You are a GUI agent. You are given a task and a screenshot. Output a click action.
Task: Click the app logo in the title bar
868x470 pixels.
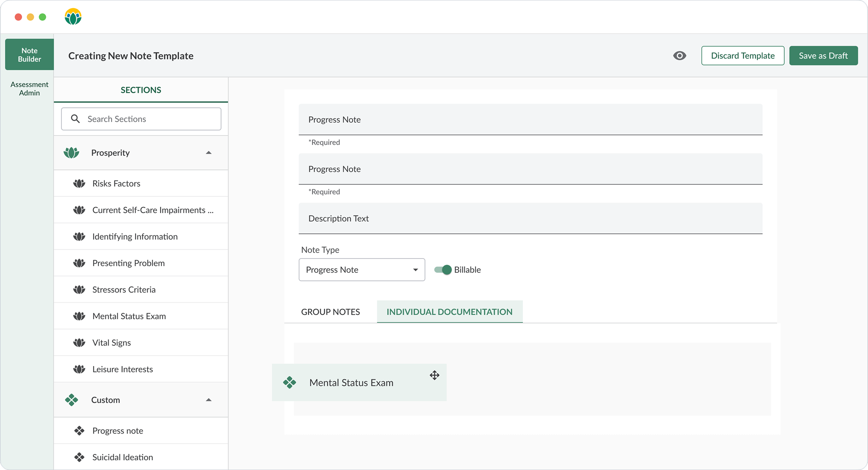[x=73, y=16]
